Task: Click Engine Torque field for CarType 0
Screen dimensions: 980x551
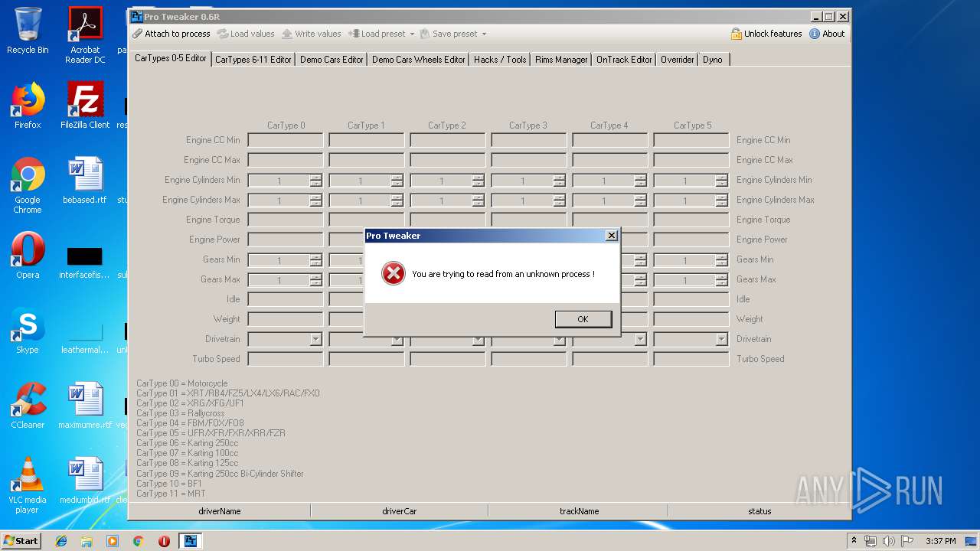Action: point(286,220)
